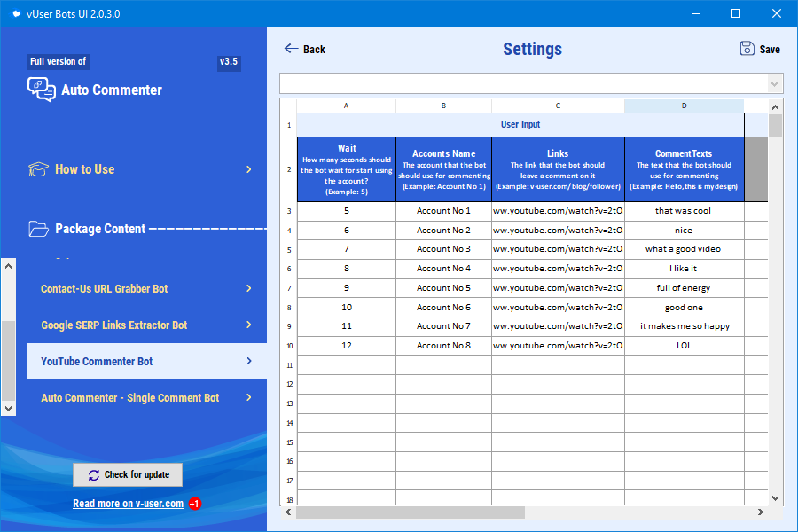Open the Read more on v-user.com link
The width and height of the screenshot is (798, 532).
point(129,504)
